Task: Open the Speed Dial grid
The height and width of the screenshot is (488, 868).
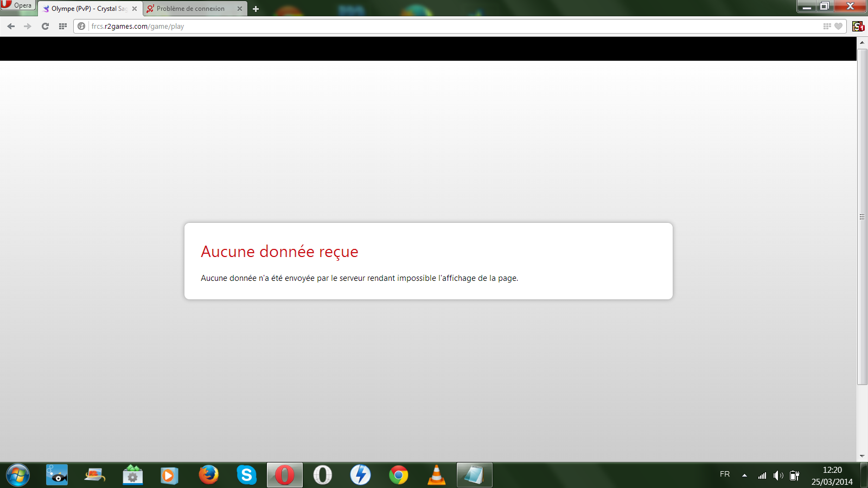Action: 63,26
